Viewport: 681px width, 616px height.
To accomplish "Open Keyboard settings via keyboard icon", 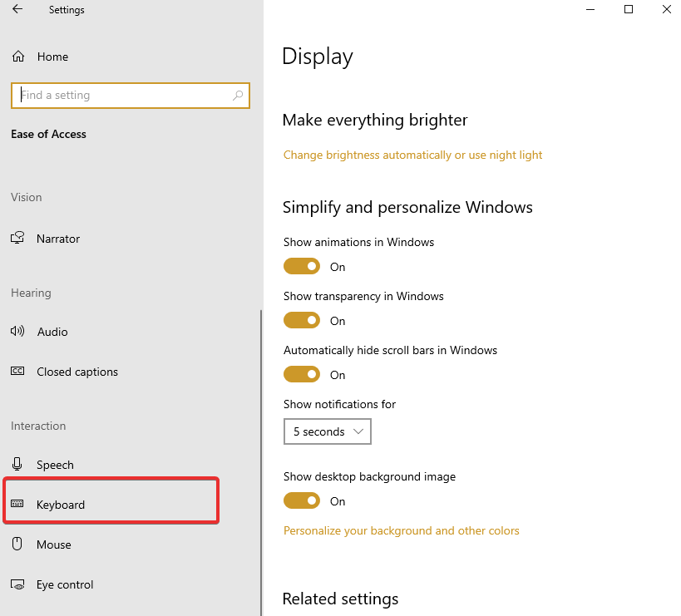I will tap(17, 505).
